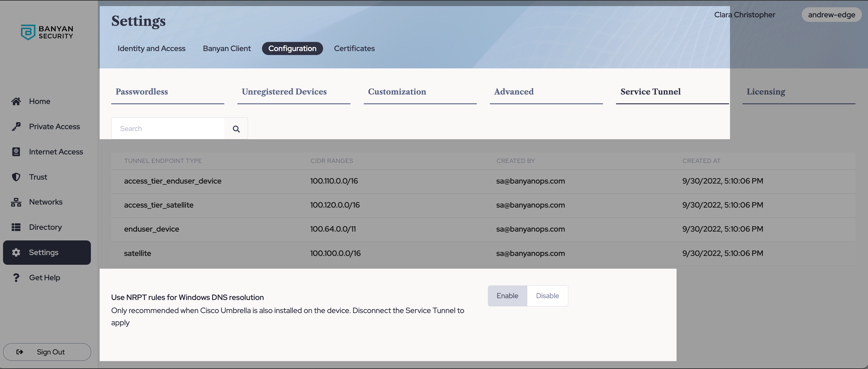Click the andrew-edge organization badge

(x=831, y=15)
